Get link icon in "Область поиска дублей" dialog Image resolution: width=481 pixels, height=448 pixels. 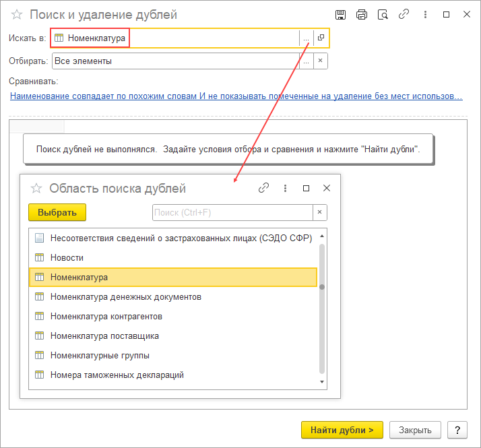[x=263, y=188]
